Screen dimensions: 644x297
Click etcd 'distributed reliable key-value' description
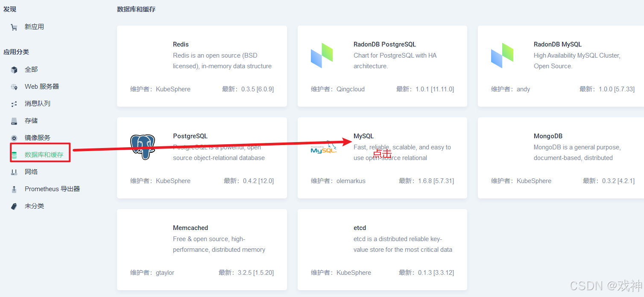click(x=403, y=244)
